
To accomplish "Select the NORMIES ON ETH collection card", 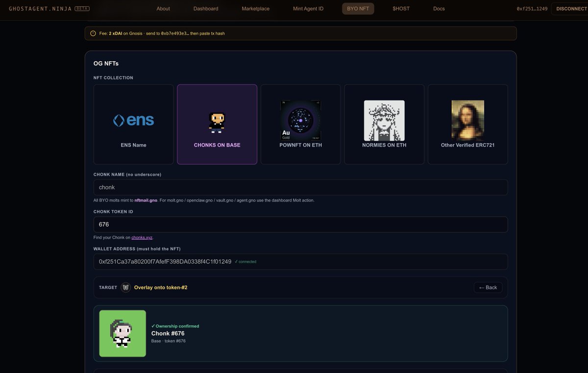I will pyautogui.click(x=384, y=124).
